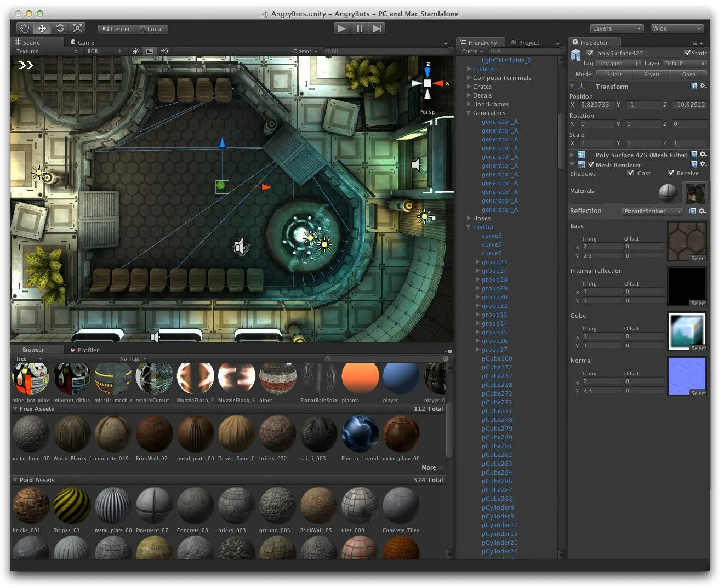
Task: Open the Textured draw mode dropdown
Action: pyautogui.click(x=47, y=51)
